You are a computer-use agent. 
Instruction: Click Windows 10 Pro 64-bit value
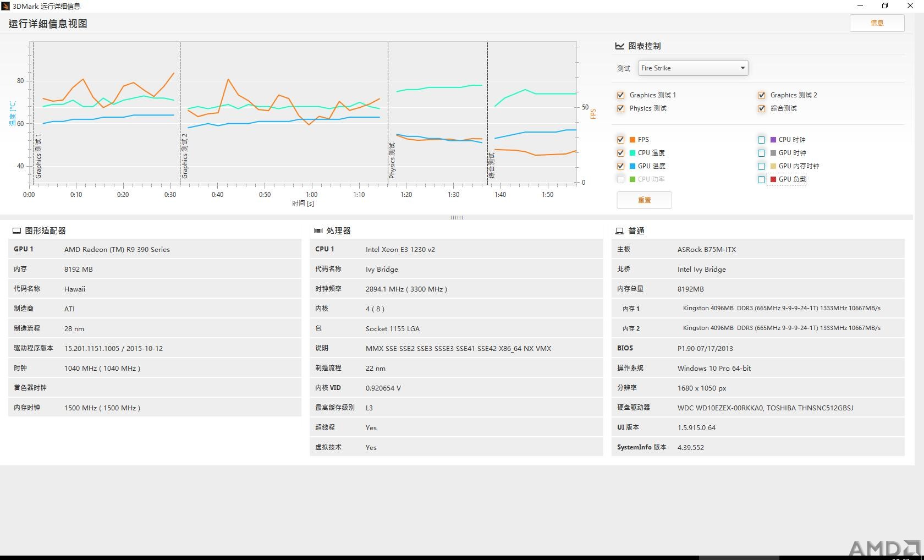pos(714,369)
